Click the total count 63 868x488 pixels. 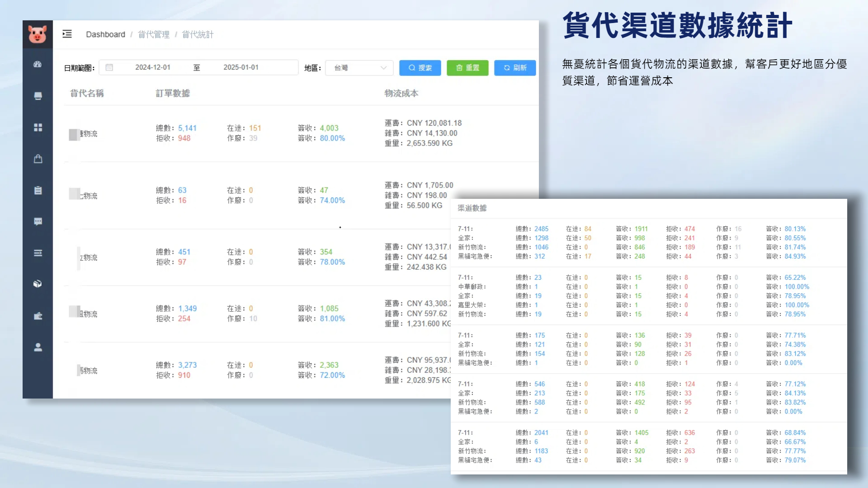[182, 190]
